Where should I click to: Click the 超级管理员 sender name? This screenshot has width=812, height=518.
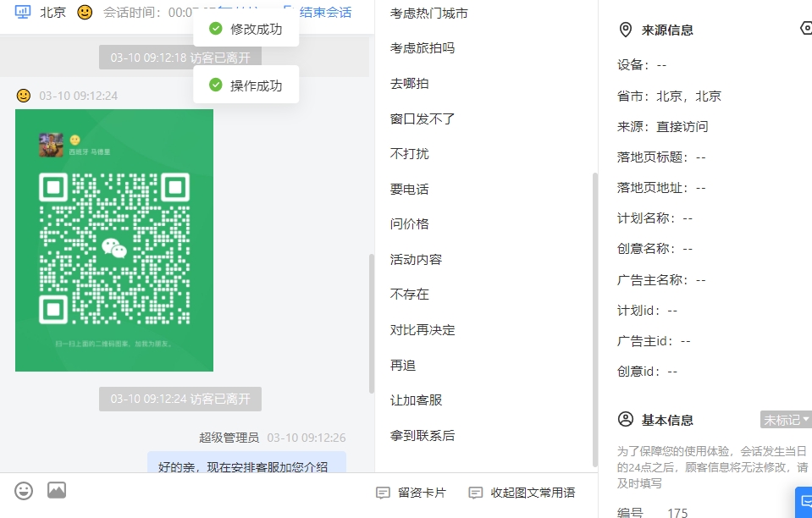pos(229,438)
